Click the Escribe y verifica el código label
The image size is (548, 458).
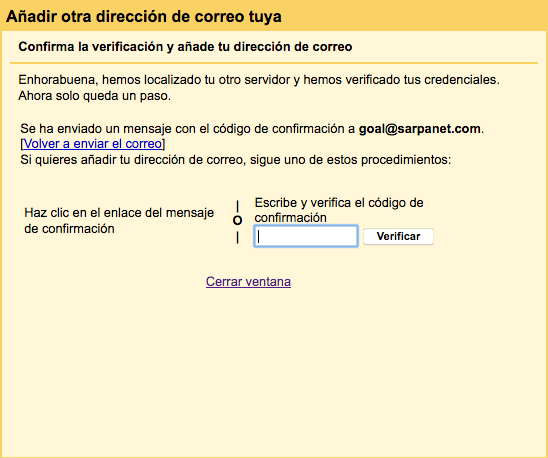click(x=339, y=203)
